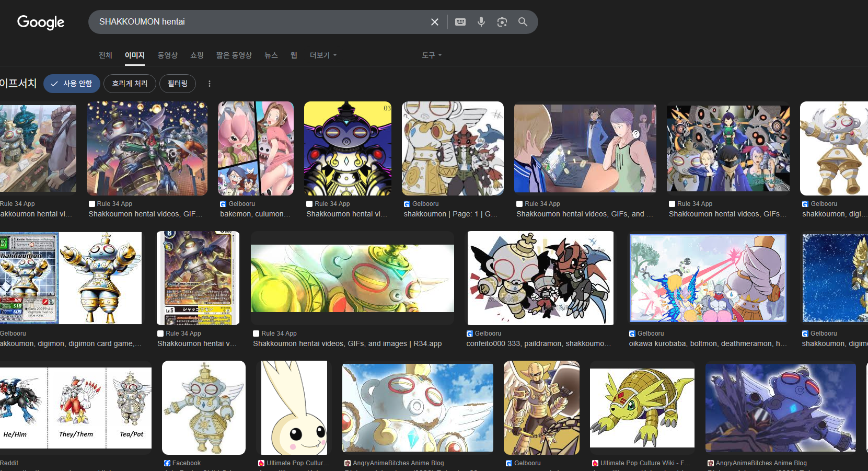This screenshot has height=471, width=868.
Task: Click the Gelbooru icon beside confeito000 333
Action: [470, 334]
